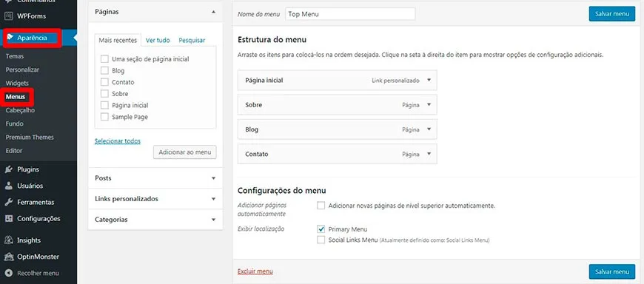Screen dimensions: 644x284
Task: Open Premium Themes in the sidebar
Action: pos(30,137)
